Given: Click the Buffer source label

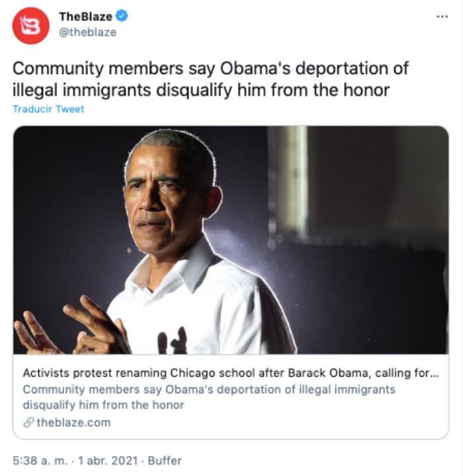Looking at the screenshot, I should [x=165, y=461].
